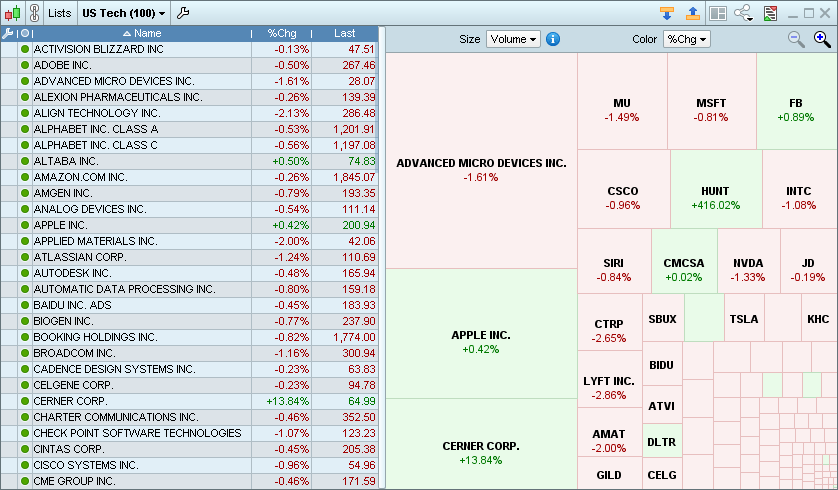838x490 pixels.
Task: Select the HUNT tile in heat map
Action: point(715,198)
